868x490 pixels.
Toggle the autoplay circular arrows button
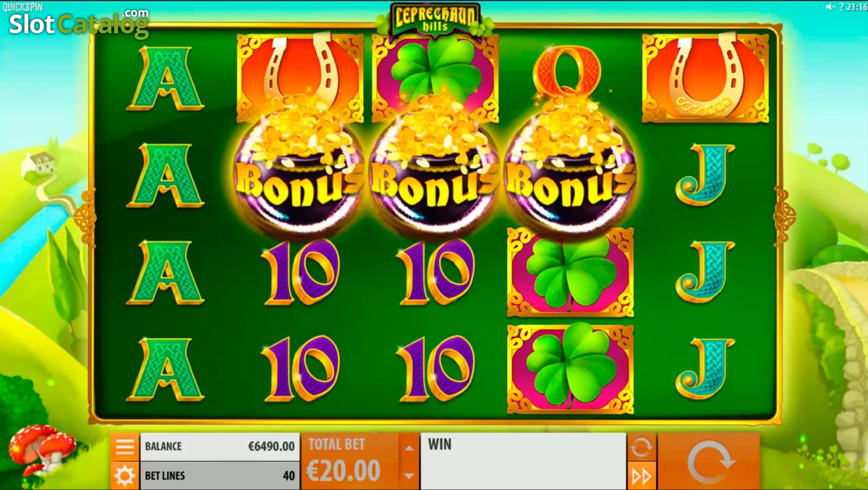click(x=642, y=447)
